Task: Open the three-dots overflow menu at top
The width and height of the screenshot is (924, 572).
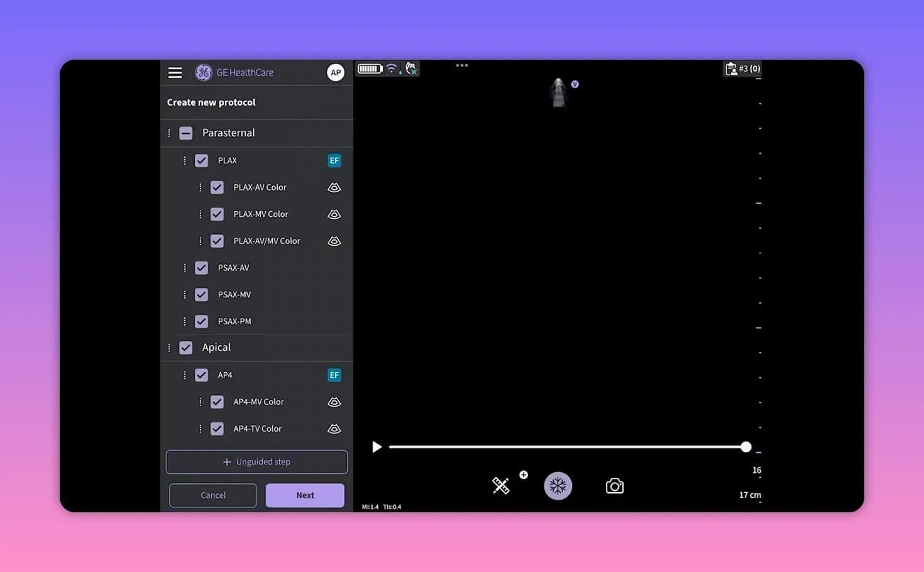Action: (462, 65)
